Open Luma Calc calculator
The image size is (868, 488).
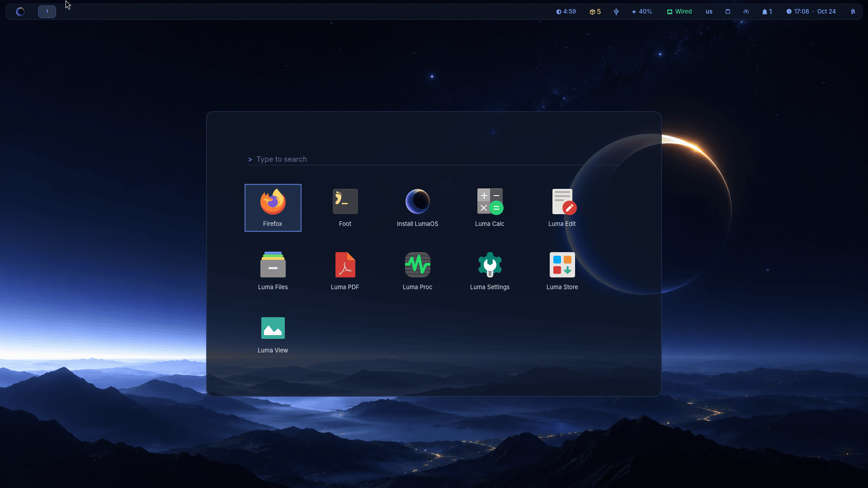click(490, 208)
